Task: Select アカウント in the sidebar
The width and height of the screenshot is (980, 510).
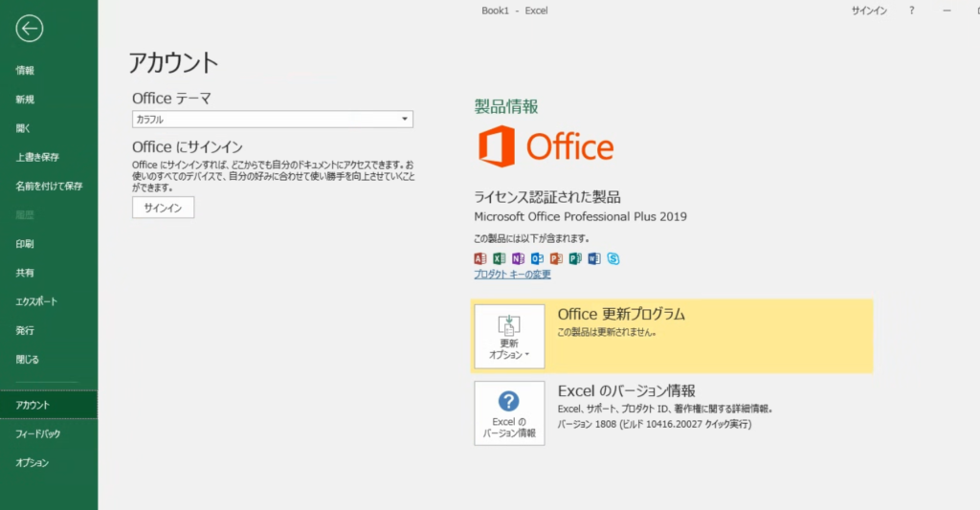Action: pos(49,405)
